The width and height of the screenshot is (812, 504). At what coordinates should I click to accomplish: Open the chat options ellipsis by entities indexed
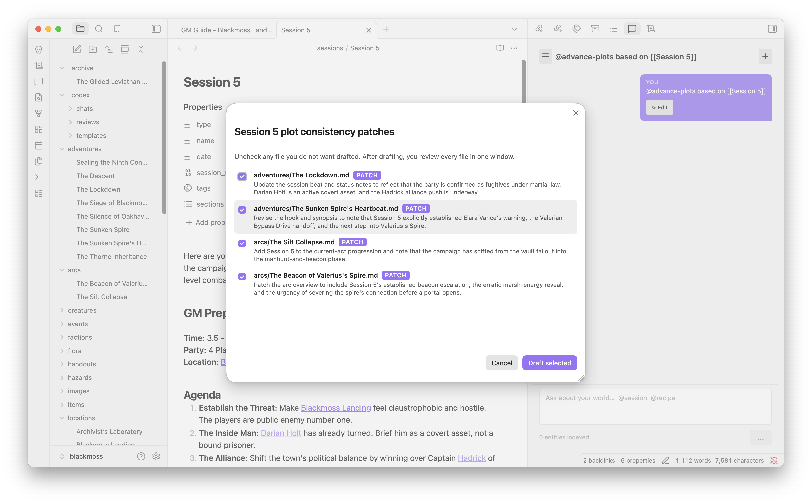(x=761, y=437)
